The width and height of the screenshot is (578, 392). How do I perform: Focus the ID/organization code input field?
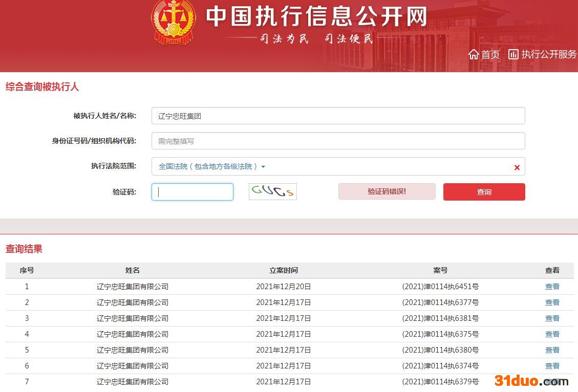click(x=338, y=141)
